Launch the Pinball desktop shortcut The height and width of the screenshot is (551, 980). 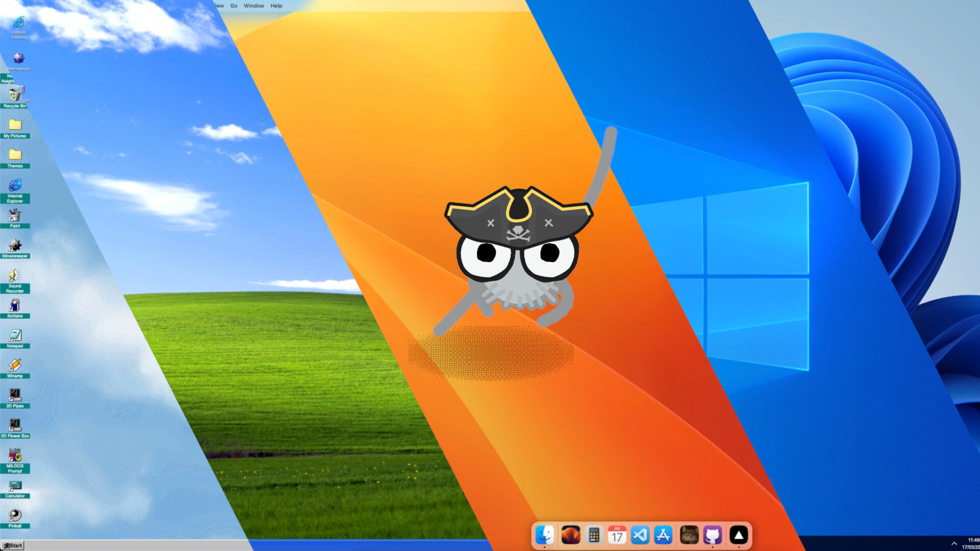pos(15,516)
